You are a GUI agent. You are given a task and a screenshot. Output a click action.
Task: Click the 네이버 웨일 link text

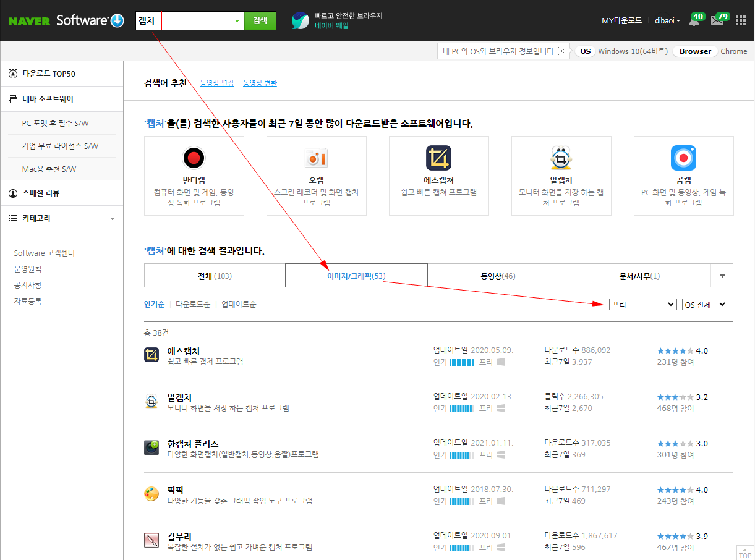coord(331,26)
